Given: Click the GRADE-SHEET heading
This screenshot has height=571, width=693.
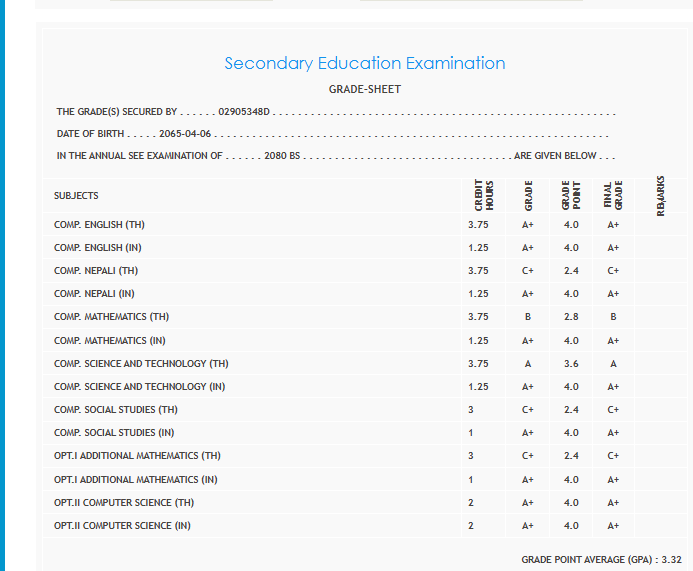Looking at the screenshot, I should pos(365,90).
